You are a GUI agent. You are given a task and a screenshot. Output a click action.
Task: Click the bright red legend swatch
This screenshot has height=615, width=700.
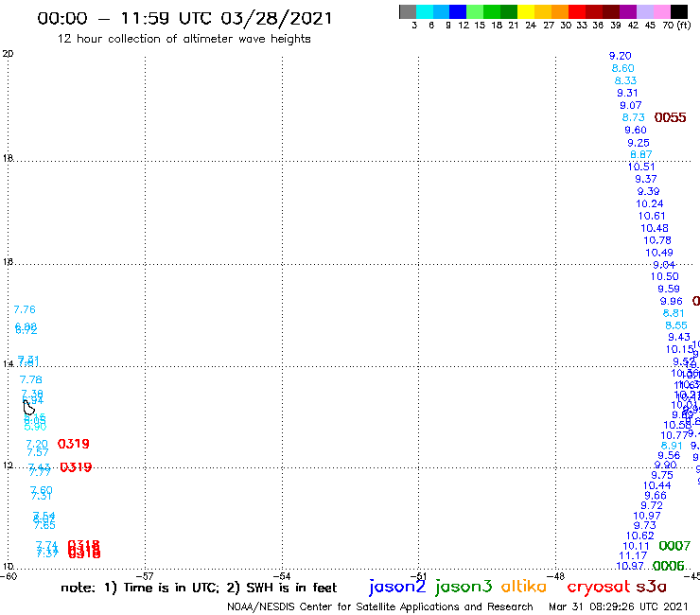pos(577,11)
